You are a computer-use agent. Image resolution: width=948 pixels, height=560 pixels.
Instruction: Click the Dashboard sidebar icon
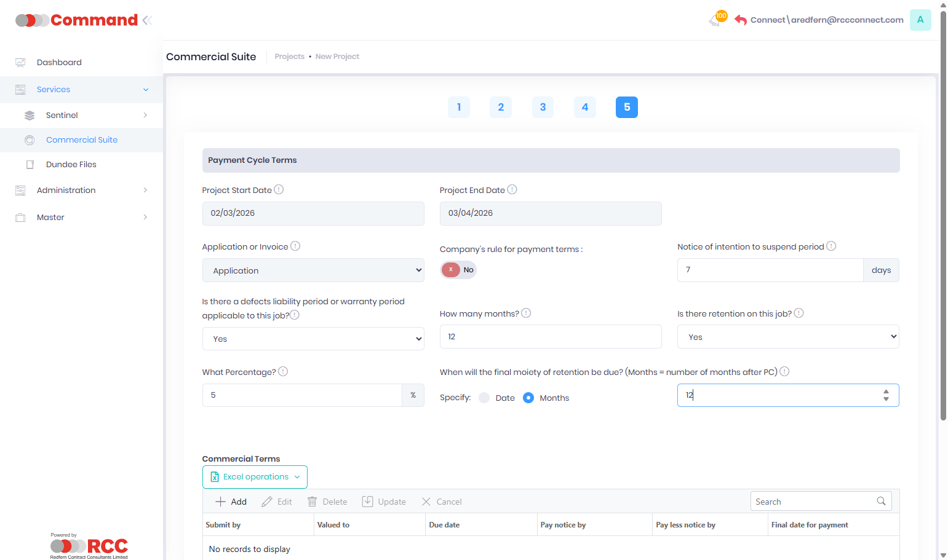tap(20, 62)
